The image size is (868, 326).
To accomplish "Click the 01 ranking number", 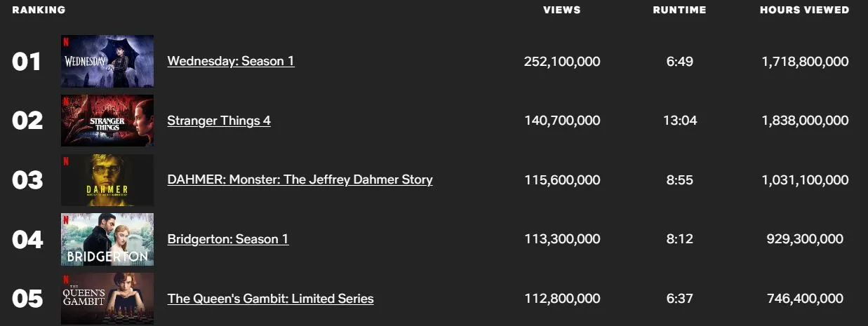I will 27,62.
